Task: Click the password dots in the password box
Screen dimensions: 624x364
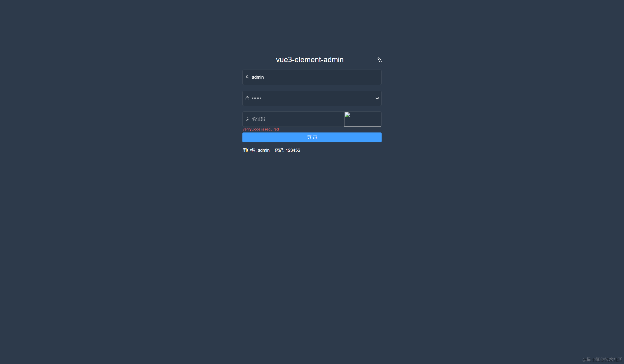Action: click(256, 98)
